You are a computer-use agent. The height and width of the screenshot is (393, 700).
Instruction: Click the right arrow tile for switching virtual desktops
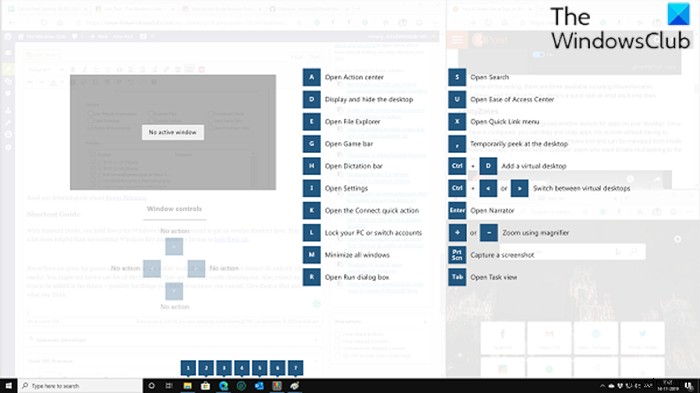point(520,188)
